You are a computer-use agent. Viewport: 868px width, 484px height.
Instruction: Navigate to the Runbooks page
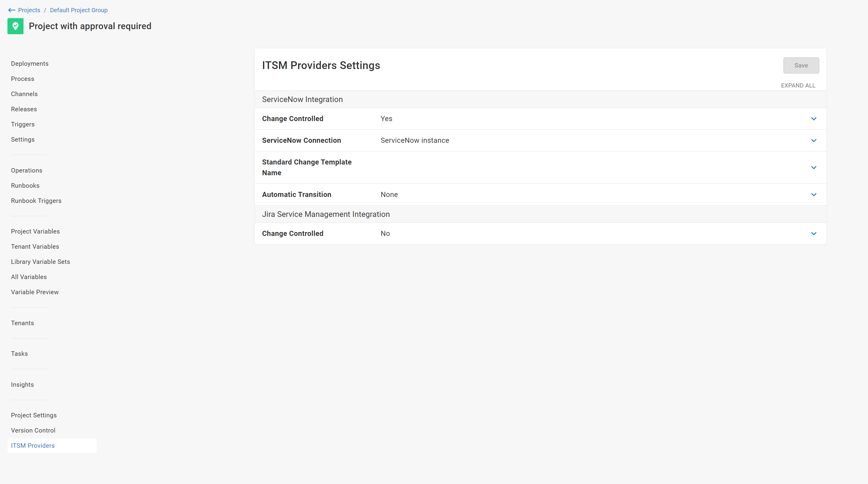[25, 185]
